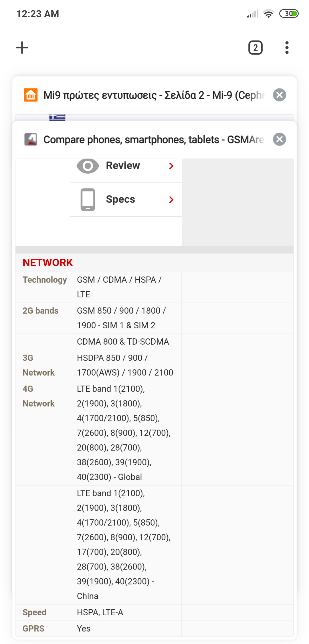309x644 pixels.
Task: Tap the Greek flag thumbnail preview
Action: click(57, 117)
